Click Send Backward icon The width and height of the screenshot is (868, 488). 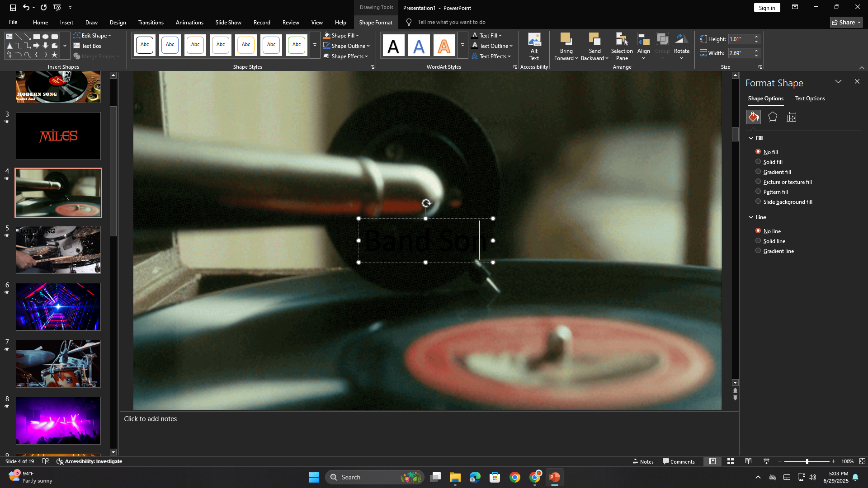coord(594,40)
